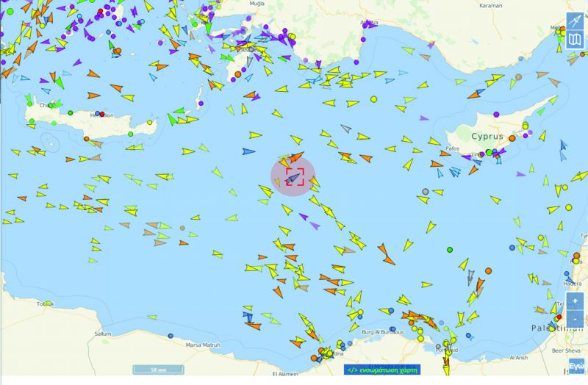Select the vessel inside the red target brackets

point(294,176)
